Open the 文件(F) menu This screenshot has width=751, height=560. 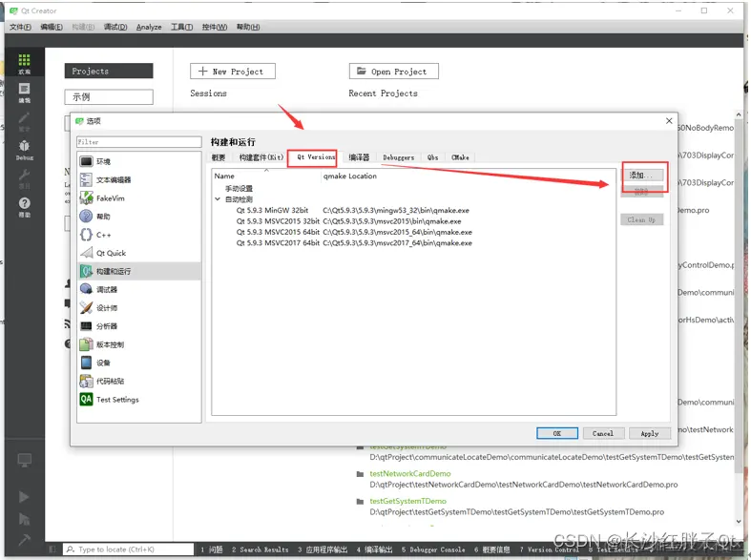click(x=21, y=28)
